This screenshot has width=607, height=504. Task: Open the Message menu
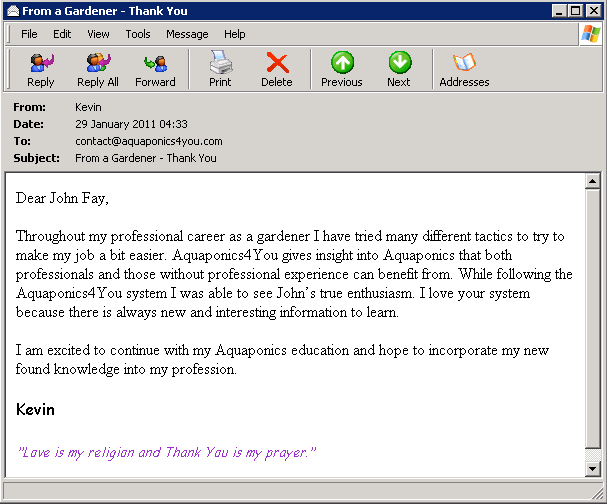click(x=187, y=34)
